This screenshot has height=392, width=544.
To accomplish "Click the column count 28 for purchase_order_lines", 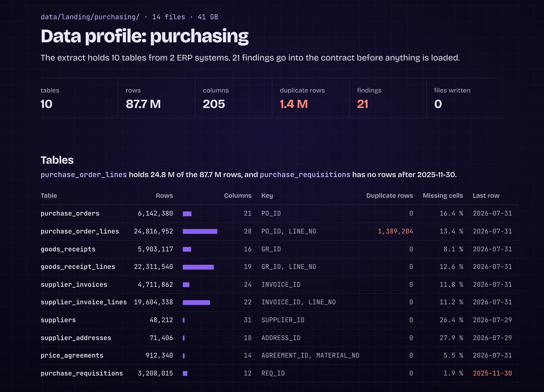I will click(x=248, y=231).
